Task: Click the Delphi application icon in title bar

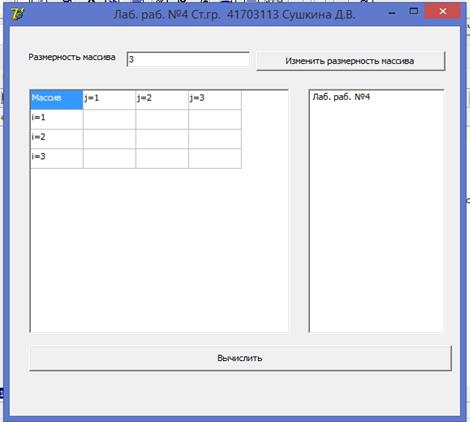Action: [17, 14]
